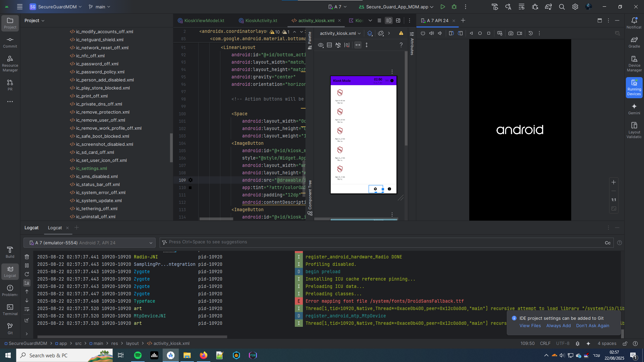Open Device Manager in the right sidebar
Screen dimensions: 644x362
point(634,64)
